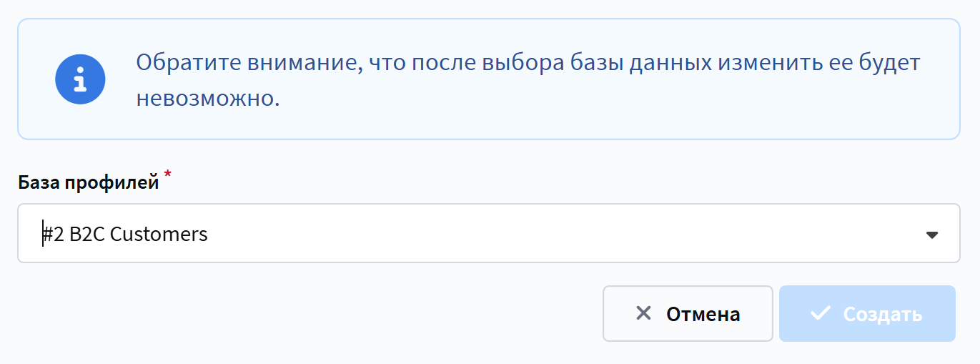This screenshot has width=980, height=364.
Task: Expand the База профилей dropdown arrow
Action: tap(931, 235)
